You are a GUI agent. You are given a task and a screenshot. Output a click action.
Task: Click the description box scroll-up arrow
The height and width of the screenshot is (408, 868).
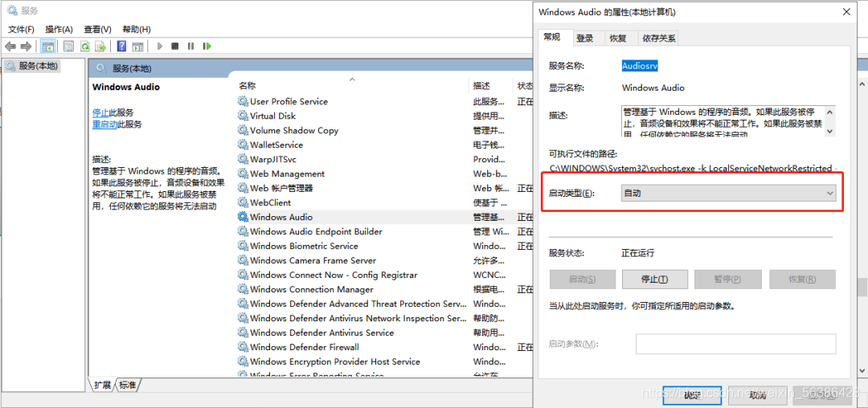click(829, 112)
